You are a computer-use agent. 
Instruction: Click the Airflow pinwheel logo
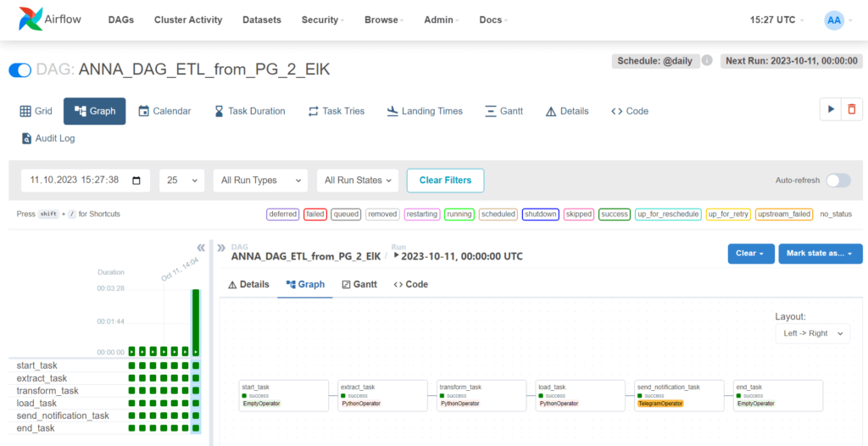pyautogui.click(x=31, y=20)
